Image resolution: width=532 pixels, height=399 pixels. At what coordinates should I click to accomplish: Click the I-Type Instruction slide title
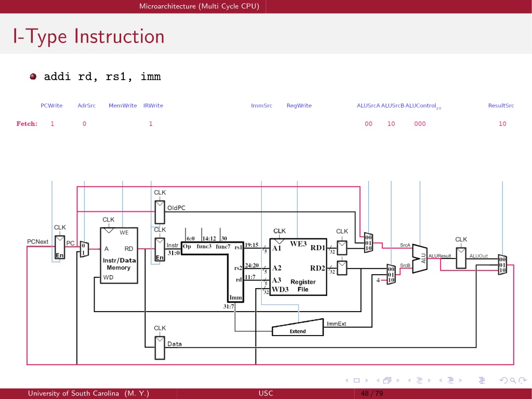pyautogui.click(x=88, y=36)
